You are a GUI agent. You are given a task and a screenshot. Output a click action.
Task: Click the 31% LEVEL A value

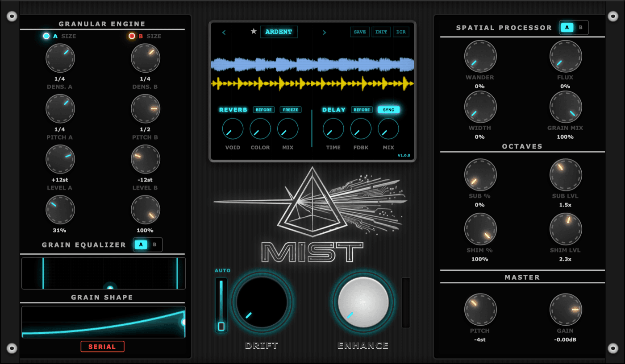pyautogui.click(x=60, y=231)
